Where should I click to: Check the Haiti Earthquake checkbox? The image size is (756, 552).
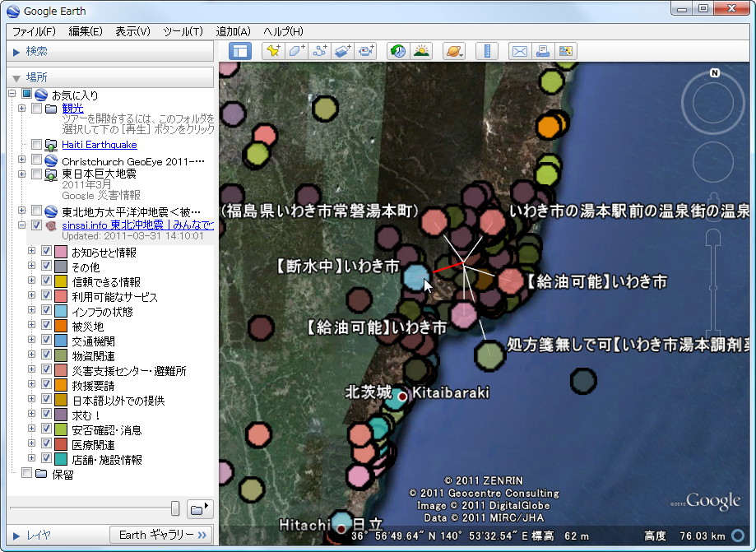tap(36, 145)
